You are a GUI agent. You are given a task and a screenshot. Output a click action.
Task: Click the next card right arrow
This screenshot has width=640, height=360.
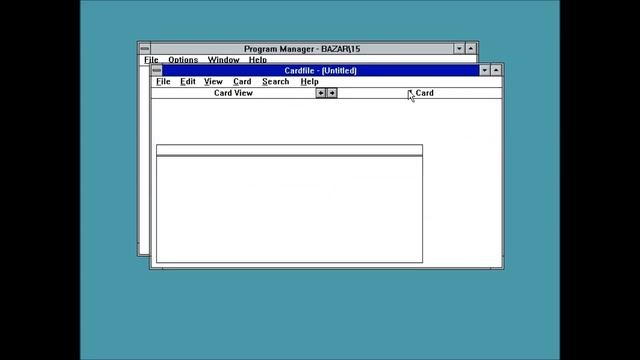tap(332, 93)
